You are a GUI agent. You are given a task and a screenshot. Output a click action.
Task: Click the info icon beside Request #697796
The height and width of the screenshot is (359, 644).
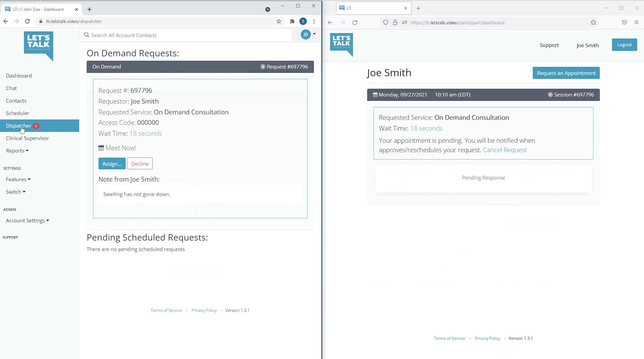263,66
